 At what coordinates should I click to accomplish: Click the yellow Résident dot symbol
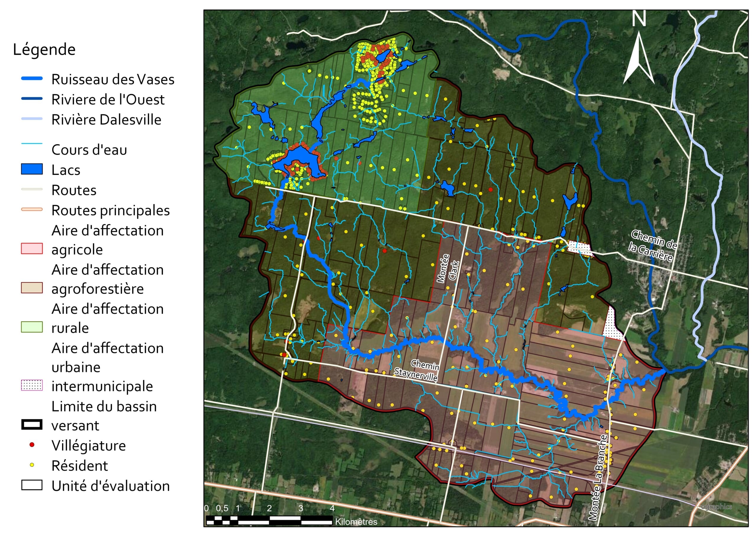click(32, 465)
